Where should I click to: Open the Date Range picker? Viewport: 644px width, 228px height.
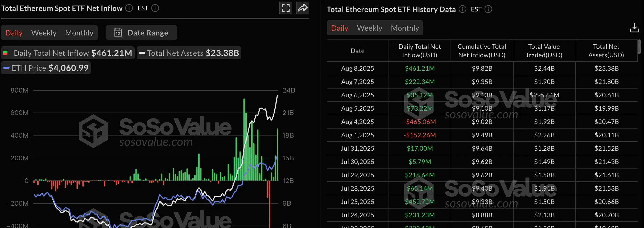click(x=141, y=33)
